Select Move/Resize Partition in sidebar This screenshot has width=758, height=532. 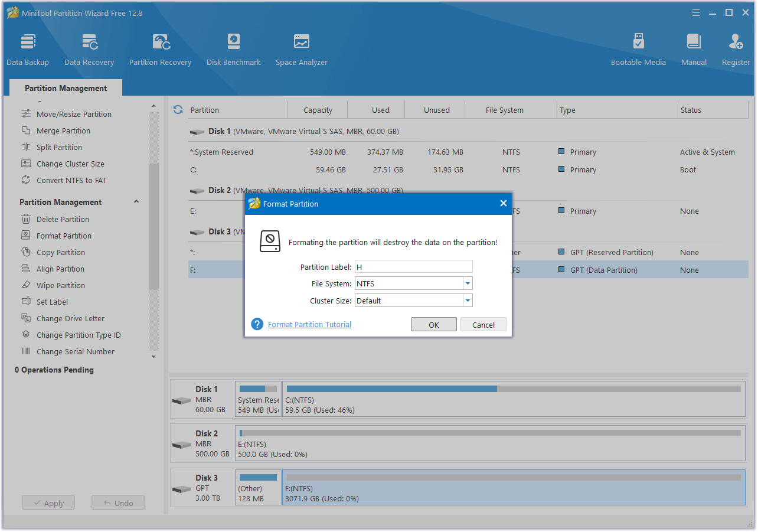tap(74, 114)
